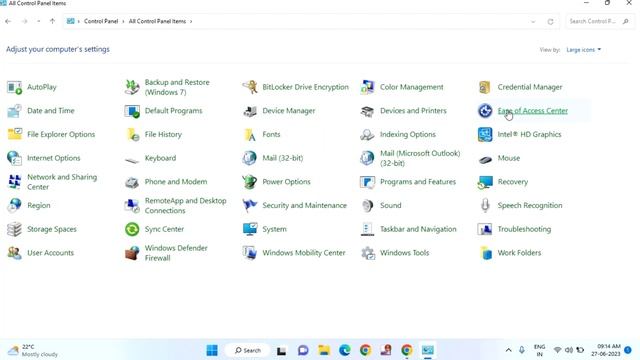The image size is (640, 360).
Task: Click the File Explorer Options icon
Action: pos(14,135)
